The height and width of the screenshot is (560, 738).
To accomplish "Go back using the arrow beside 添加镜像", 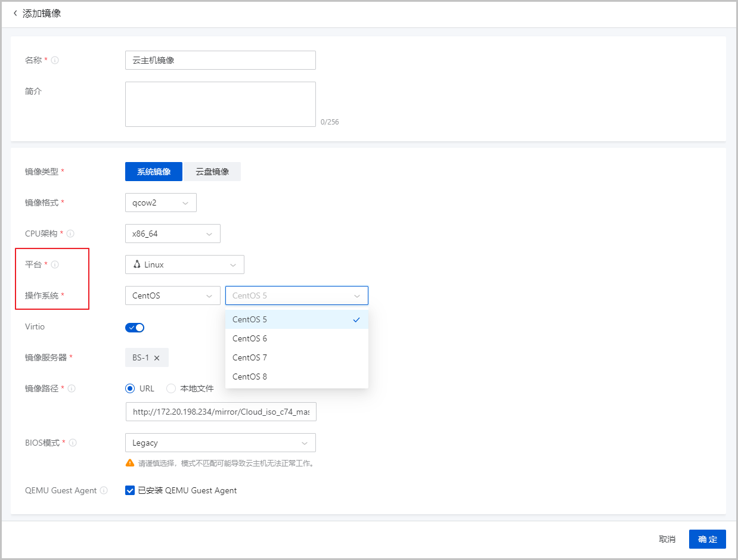I will (x=15, y=13).
